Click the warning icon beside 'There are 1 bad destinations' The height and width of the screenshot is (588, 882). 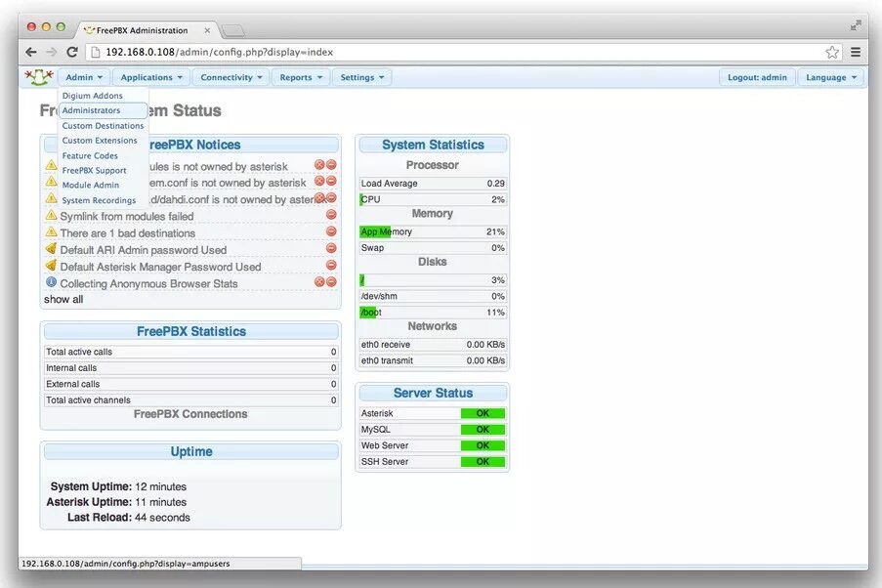(51, 231)
